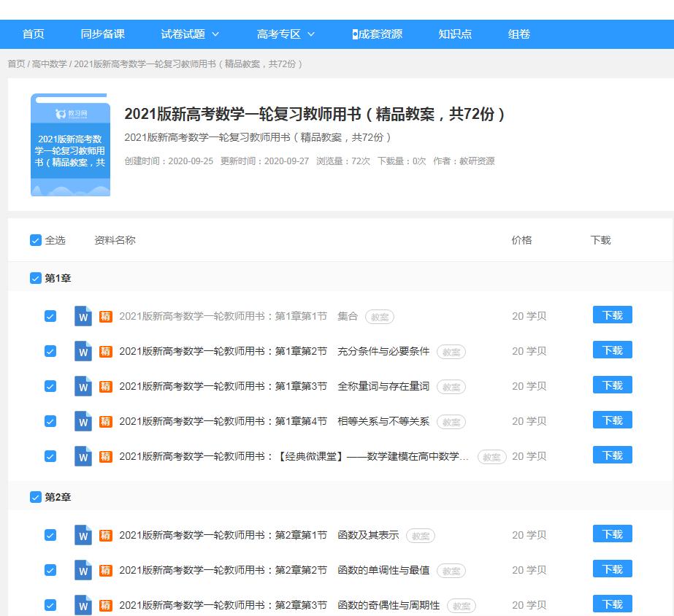Click the blue book cover thumbnail
674x616 pixels.
70,143
